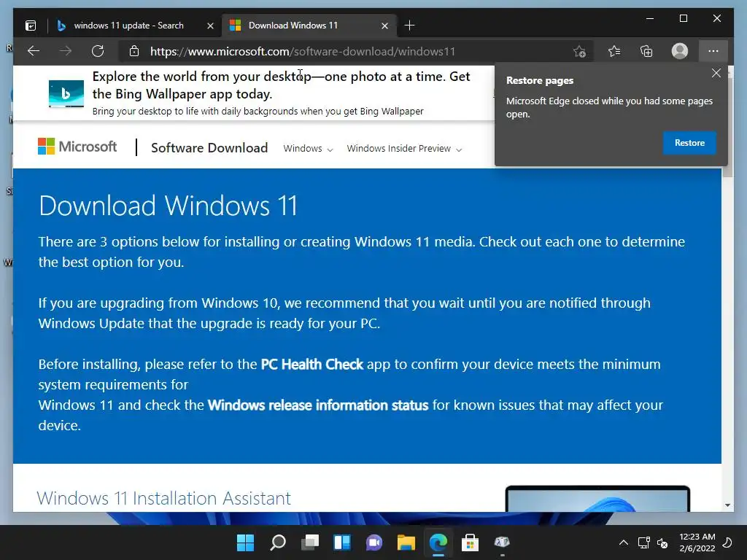Image resolution: width=747 pixels, height=560 pixels.
Task: Click the muted volume tray icon
Action: (662, 542)
